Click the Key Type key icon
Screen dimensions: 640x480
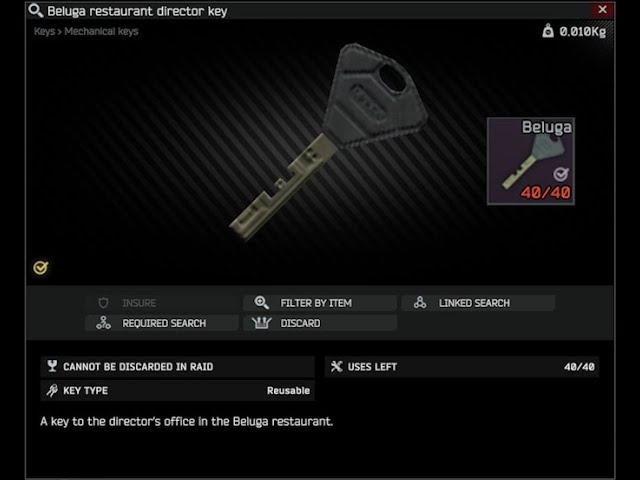pyautogui.click(x=52, y=390)
